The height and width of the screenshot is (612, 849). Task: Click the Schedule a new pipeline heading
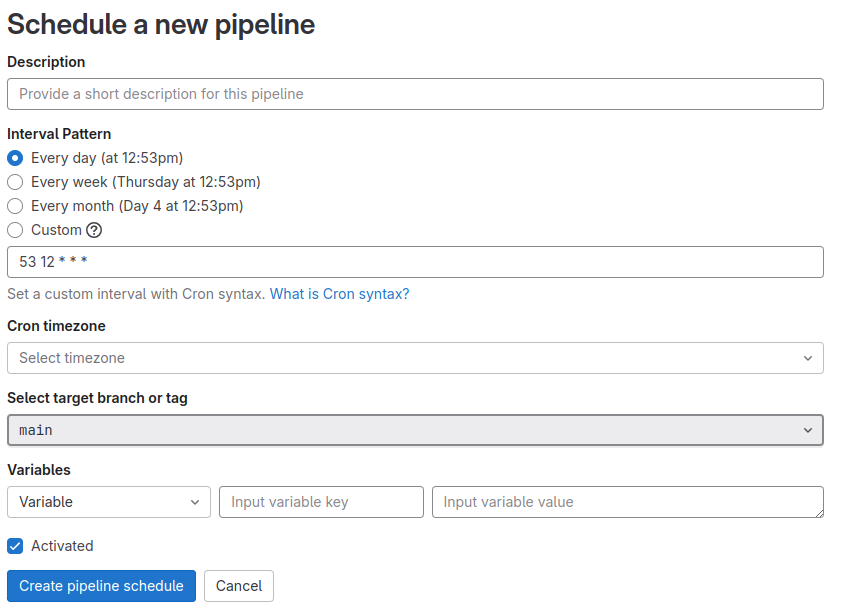point(161,25)
